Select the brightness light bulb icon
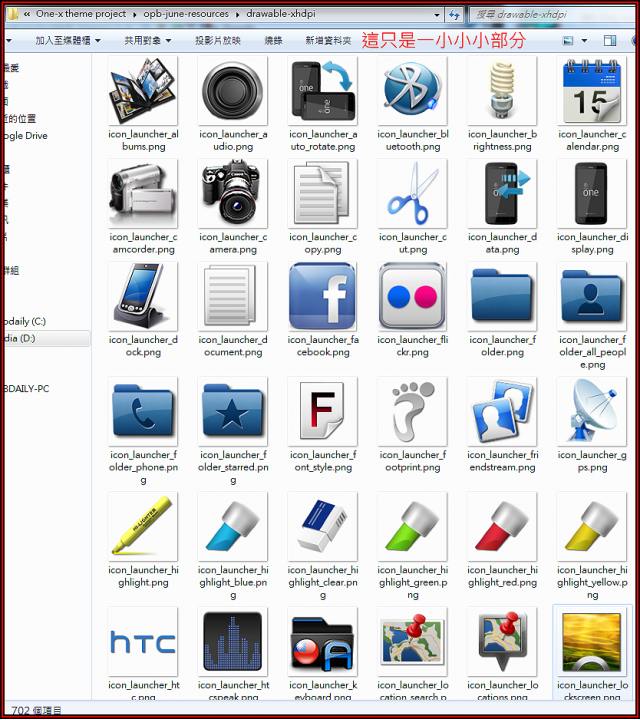 coord(502,91)
